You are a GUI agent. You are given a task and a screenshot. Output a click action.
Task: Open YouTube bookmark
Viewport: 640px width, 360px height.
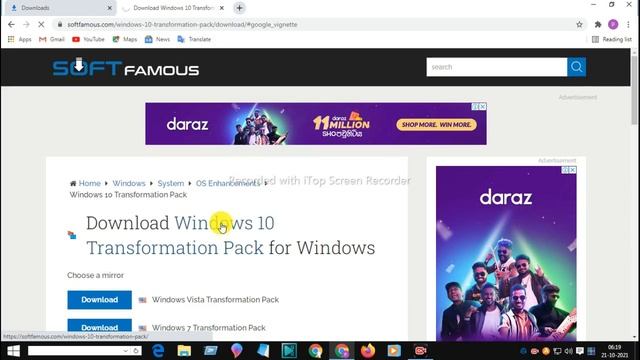88,39
